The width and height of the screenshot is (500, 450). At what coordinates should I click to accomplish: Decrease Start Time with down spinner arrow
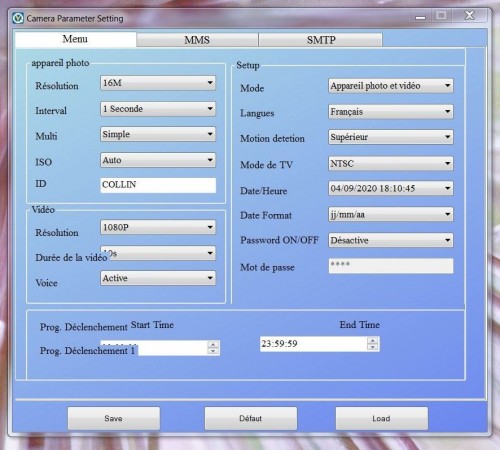pos(213,351)
